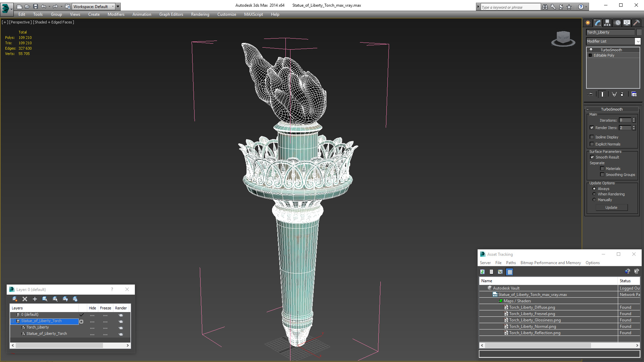The height and width of the screenshot is (362, 644).
Task: Open Paths menu in Asset Tracking
Action: 511,263
